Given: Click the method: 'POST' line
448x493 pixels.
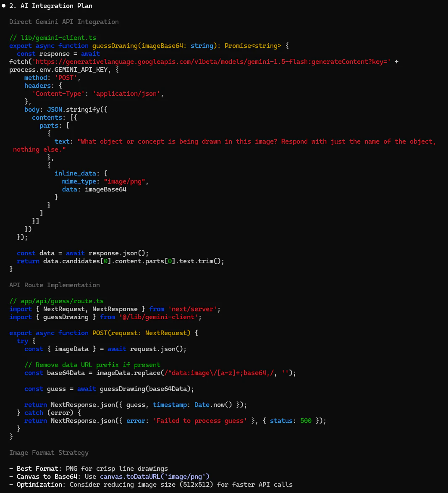Looking at the screenshot, I should click(52, 78).
